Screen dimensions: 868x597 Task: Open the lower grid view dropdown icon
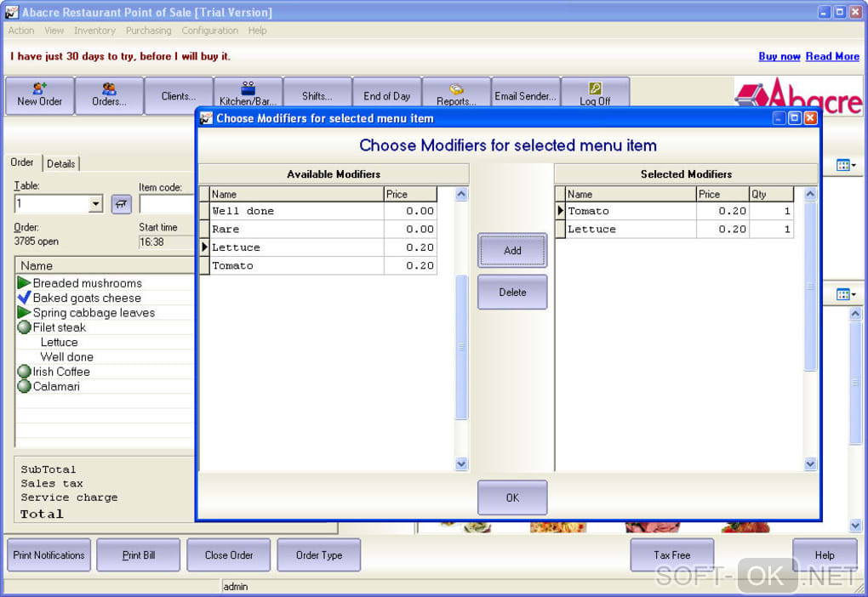[846, 294]
